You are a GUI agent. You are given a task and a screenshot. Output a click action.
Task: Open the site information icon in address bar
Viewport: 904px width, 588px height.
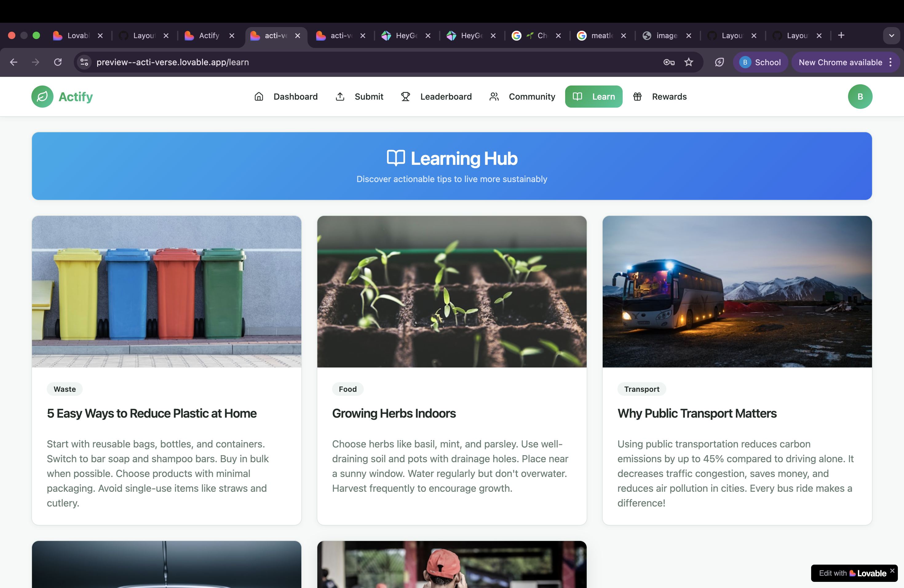tap(84, 62)
